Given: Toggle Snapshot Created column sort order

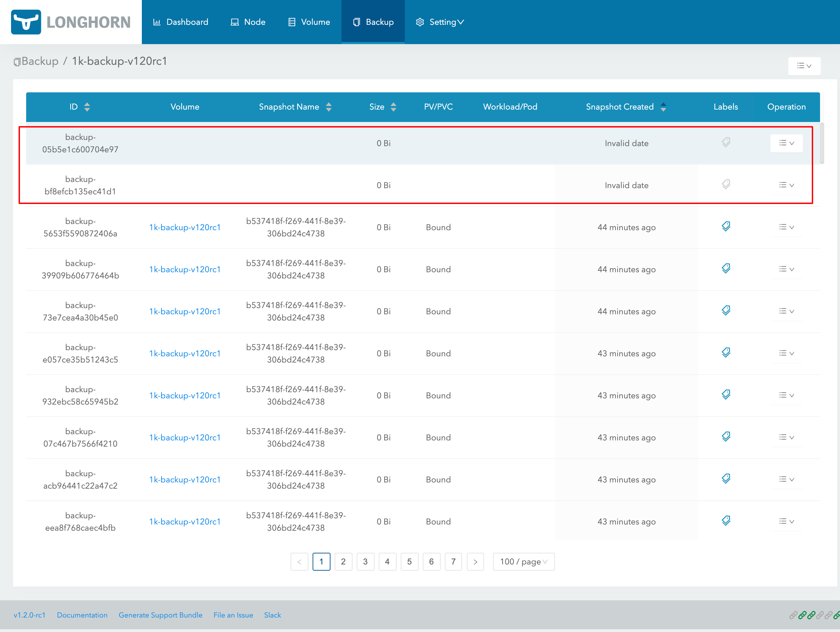Looking at the screenshot, I should (663, 107).
